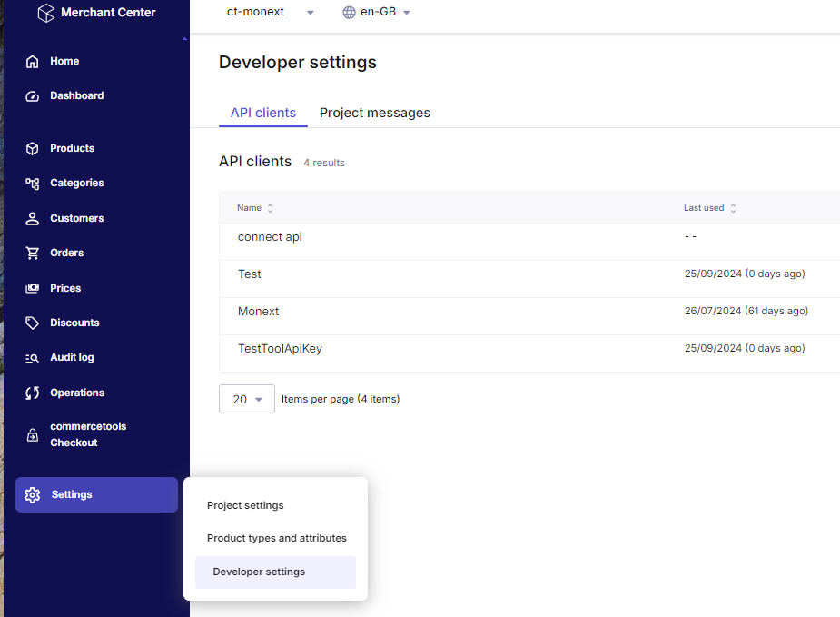Choose Product types and attributes

click(275, 538)
